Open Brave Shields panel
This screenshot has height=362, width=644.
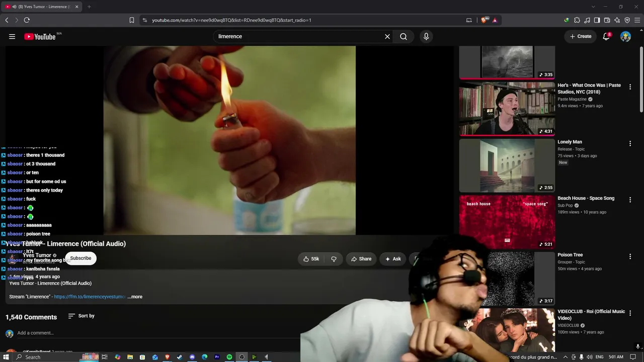[484, 20]
